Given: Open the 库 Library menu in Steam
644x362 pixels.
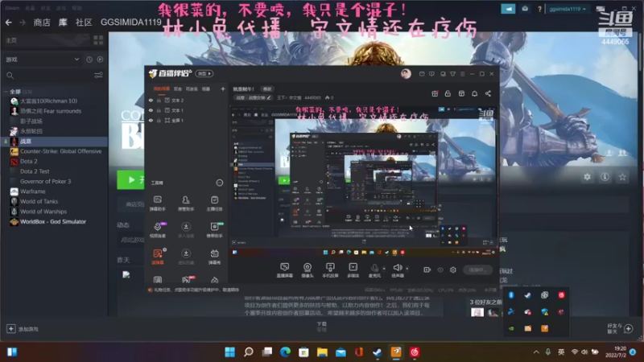Looking at the screenshot, I should click(x=63, y=23).
